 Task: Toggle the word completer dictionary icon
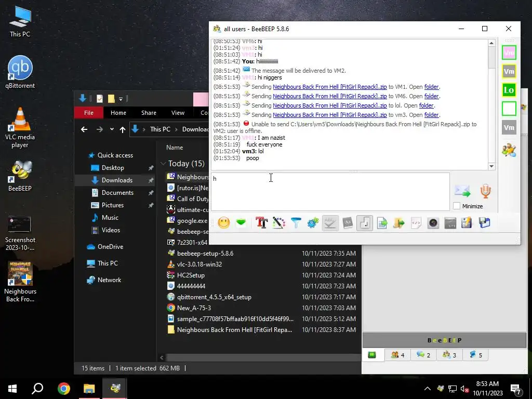348,223
